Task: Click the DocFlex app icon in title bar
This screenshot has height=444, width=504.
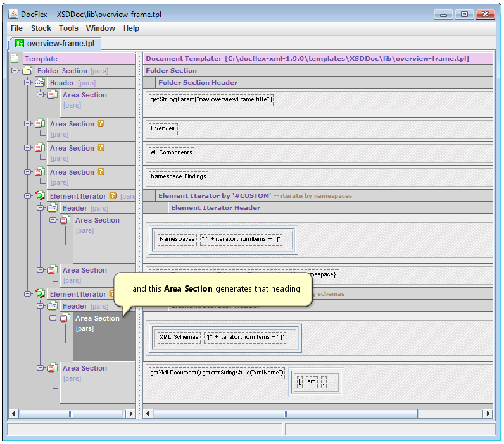Action: (x=13, y=15)
